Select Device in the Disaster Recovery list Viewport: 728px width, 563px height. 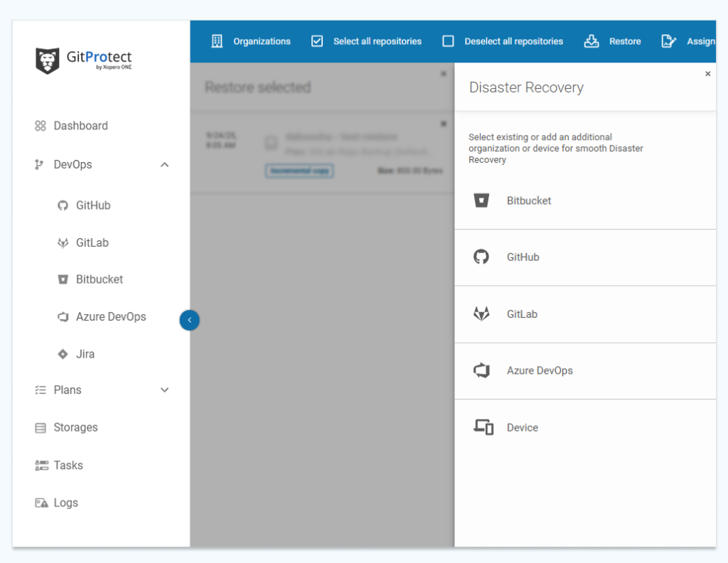pyautogui.click(x=585, y=427)
